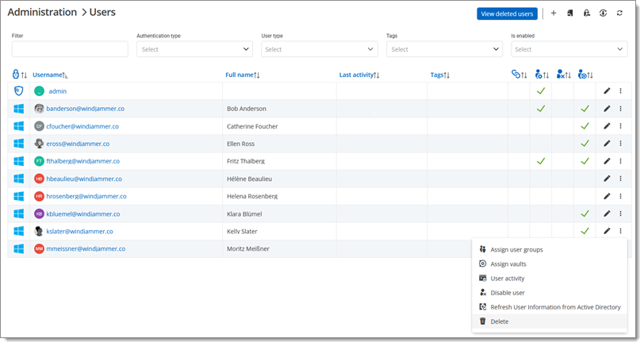Click the user-lock icon in top toolbar
Viewport: 644px width, 346px height.
click(x=587, y=13)
